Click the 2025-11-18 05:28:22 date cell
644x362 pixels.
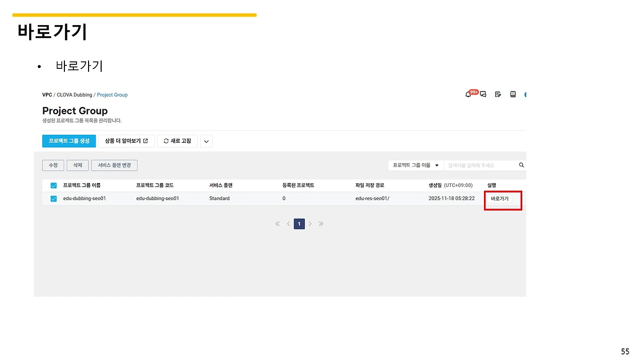click(x=452, y=199)
